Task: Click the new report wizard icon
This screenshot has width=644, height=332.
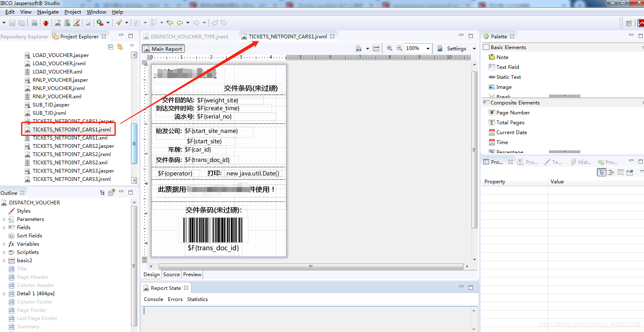Action: pos(57,23)
